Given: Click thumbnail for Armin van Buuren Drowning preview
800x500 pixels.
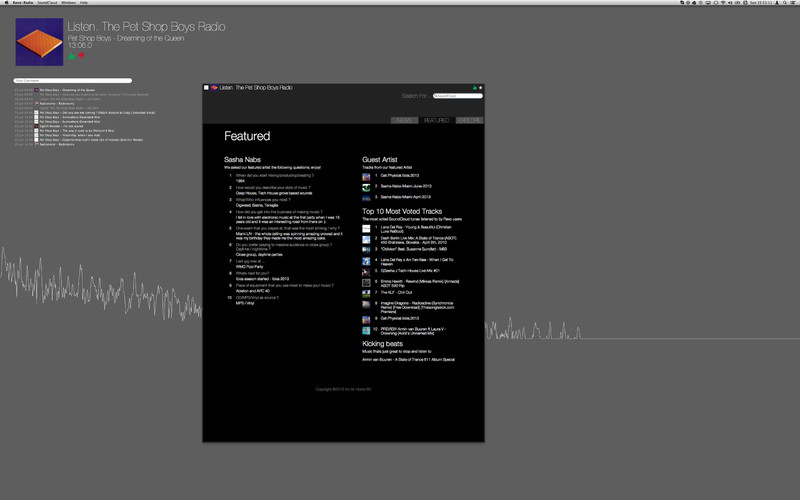Looking at the screenshot, I should pos(366,331).
